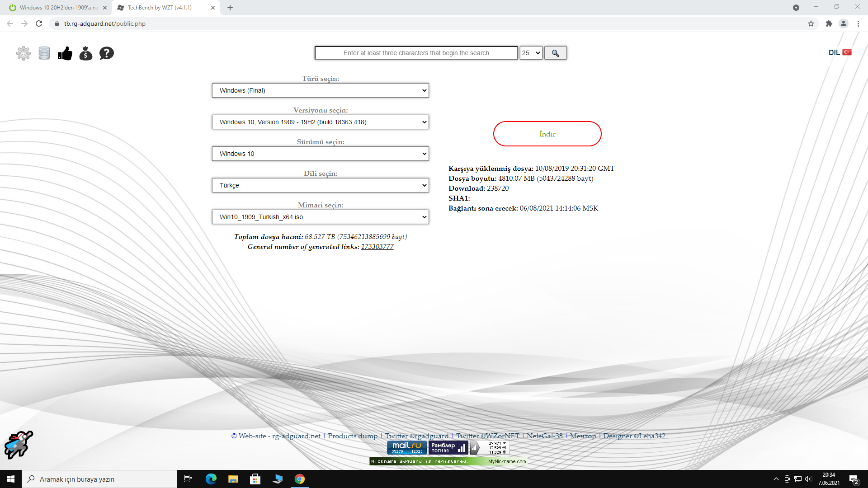Open a new browser tab
This screenshot has height=488, width=868.
230,8
